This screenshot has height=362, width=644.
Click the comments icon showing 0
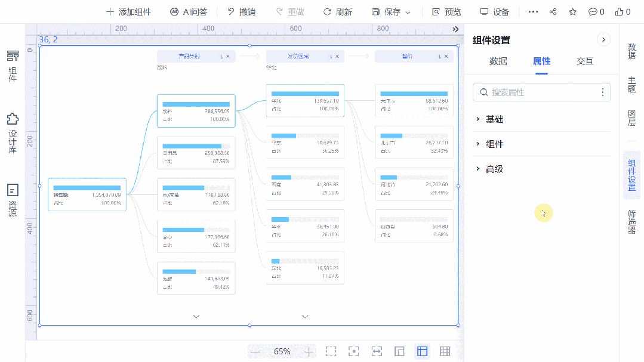[x=596, y=12]
